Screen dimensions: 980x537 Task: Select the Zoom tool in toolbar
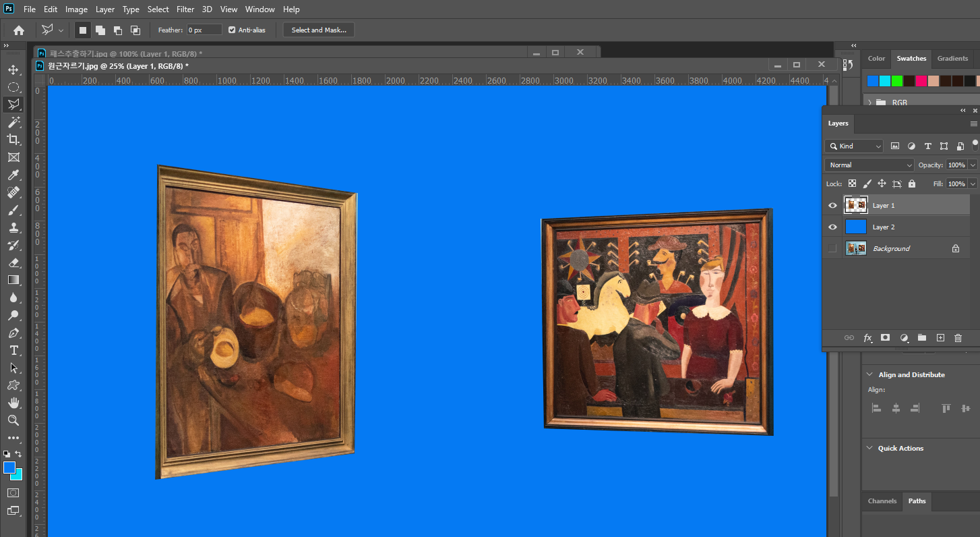point(13,420)
